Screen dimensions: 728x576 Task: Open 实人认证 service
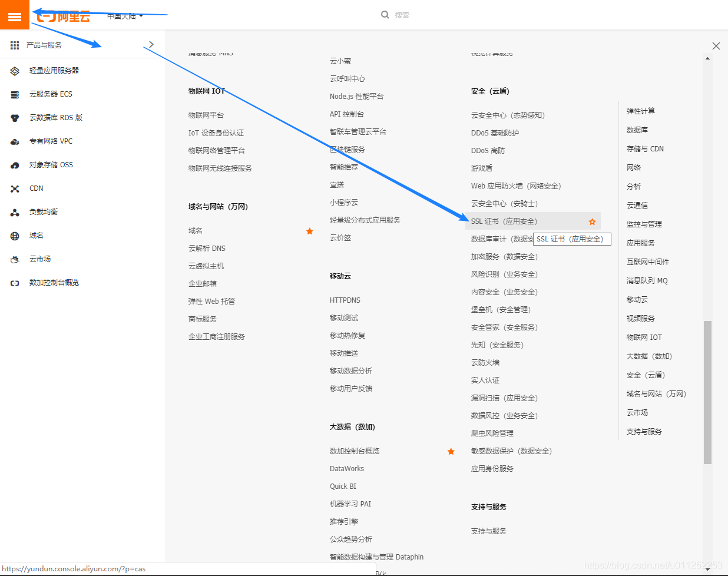[x=485, y=380]
